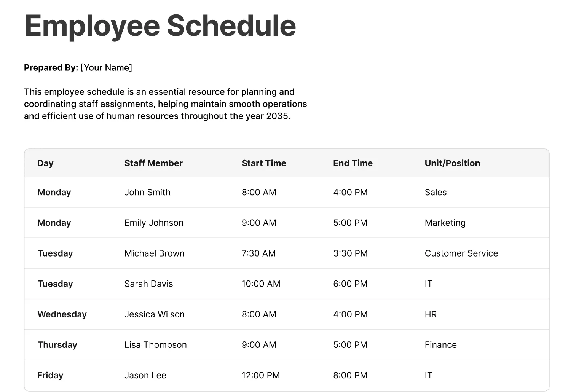Click Emily Johnson's 5:00 PM end time

pyautogui.click(x=350, y=223)
